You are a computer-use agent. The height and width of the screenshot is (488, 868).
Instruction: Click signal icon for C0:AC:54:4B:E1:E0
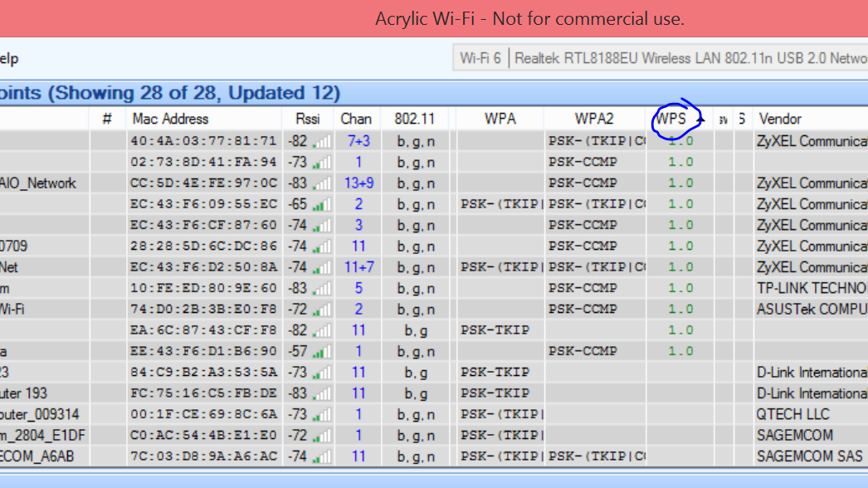tap(322, 436)
